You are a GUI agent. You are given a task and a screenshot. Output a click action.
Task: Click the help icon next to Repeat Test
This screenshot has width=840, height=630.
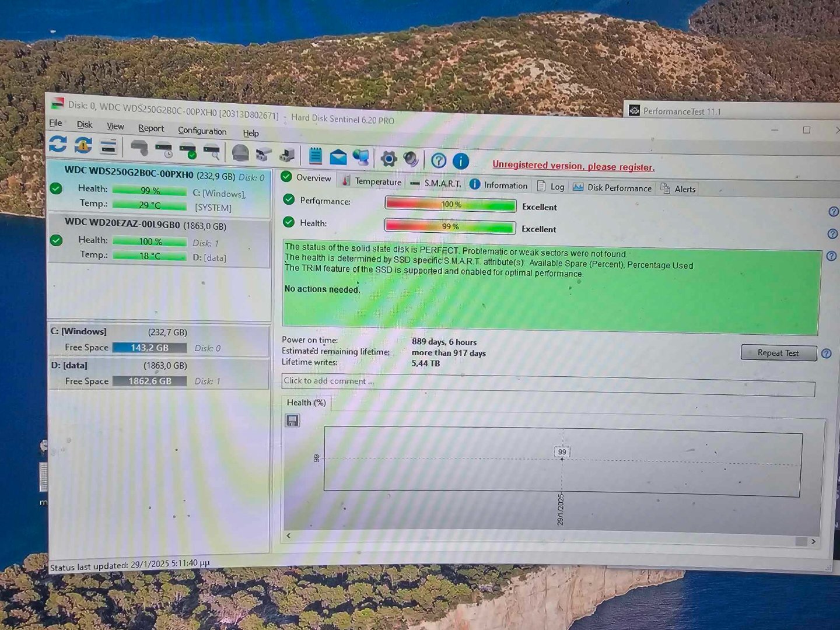click(x=826, y=353)
